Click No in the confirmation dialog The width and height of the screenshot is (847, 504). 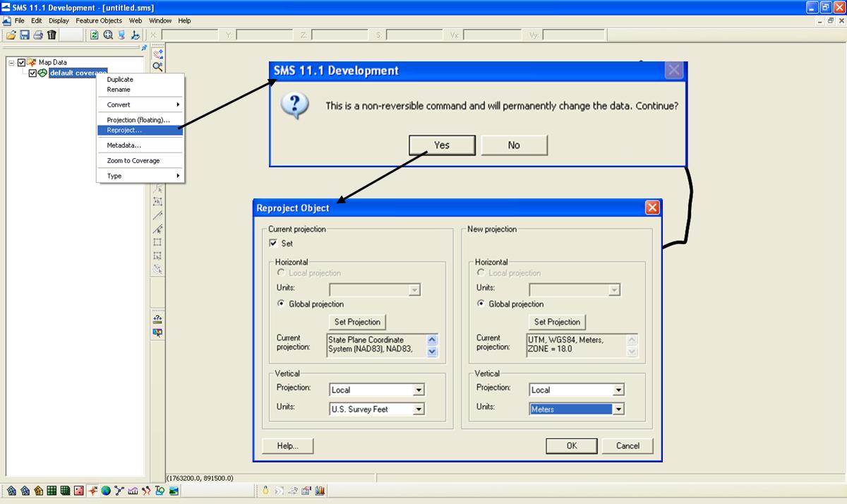[x=514, y=145]
